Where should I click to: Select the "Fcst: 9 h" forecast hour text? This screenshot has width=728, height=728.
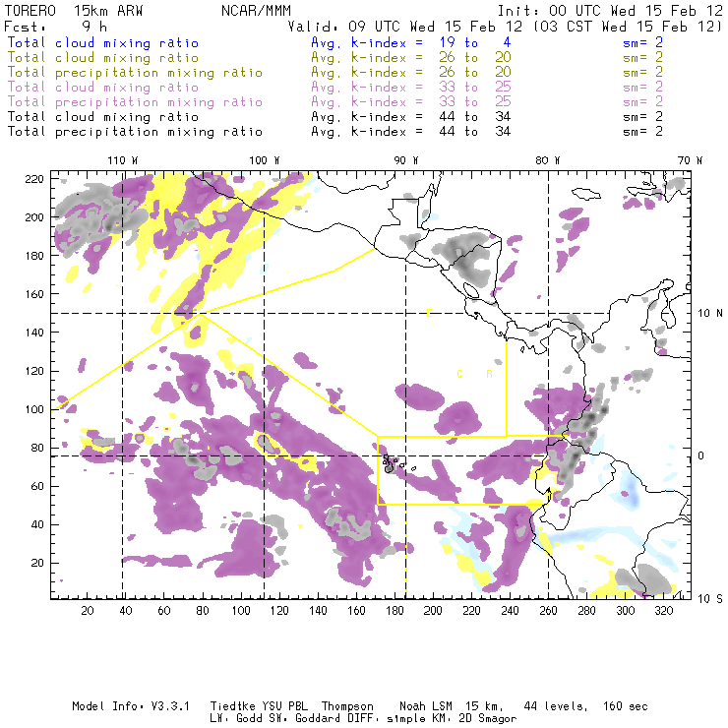point(55,27)
